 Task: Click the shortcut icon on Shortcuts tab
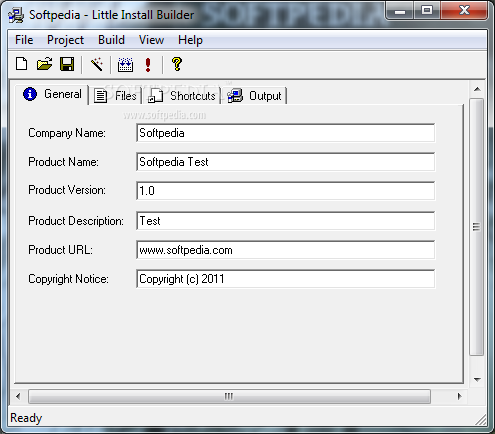pos(155,96)
